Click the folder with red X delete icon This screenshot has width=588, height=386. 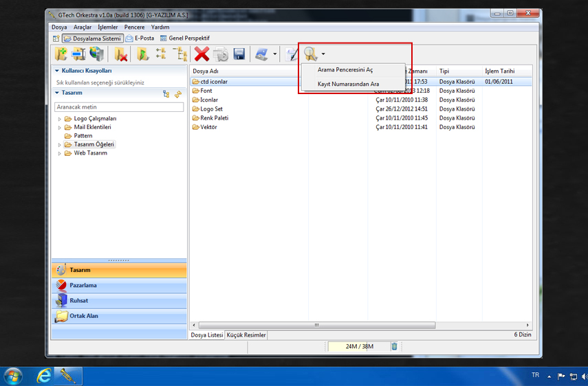[x=121, y=55]
